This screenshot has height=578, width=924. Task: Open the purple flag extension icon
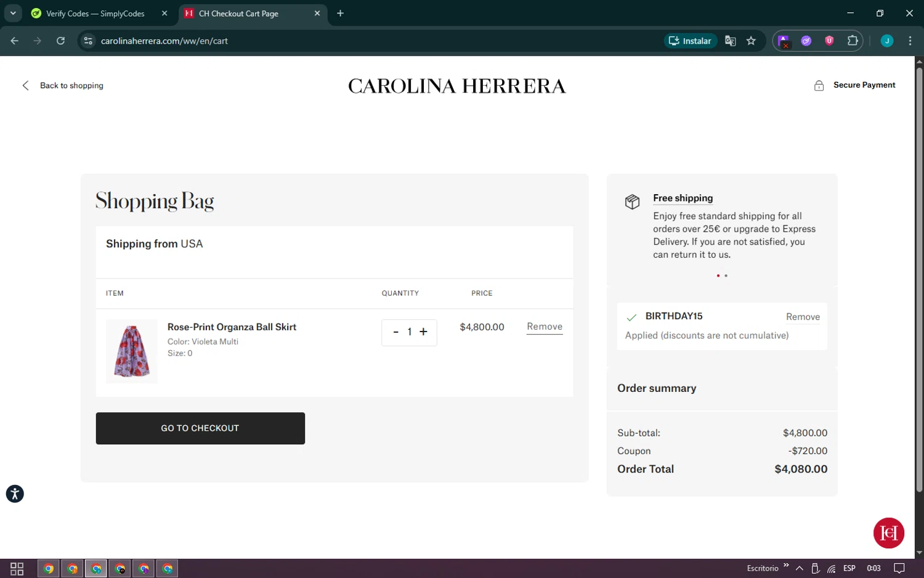pos(784,41)
